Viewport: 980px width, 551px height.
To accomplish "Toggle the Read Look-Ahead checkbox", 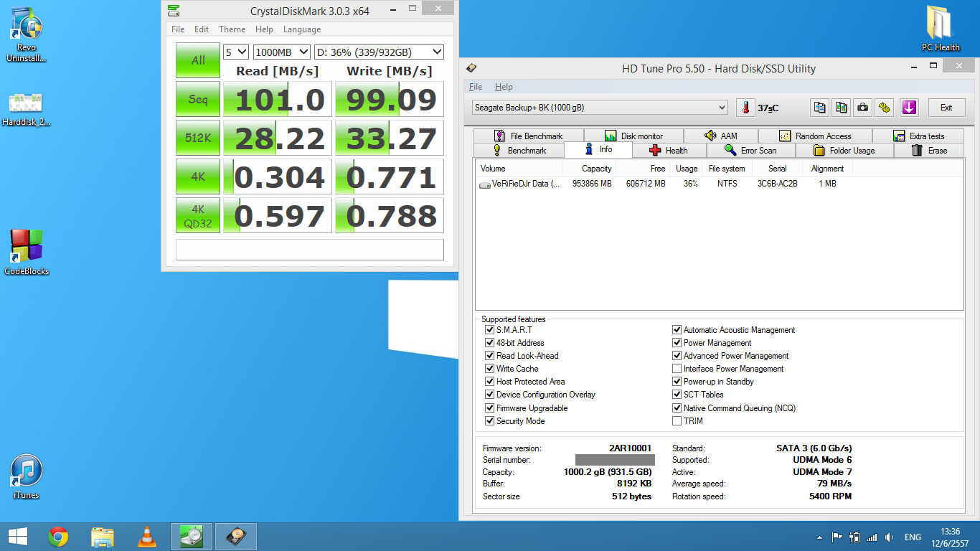I will (x=489, y=356).
